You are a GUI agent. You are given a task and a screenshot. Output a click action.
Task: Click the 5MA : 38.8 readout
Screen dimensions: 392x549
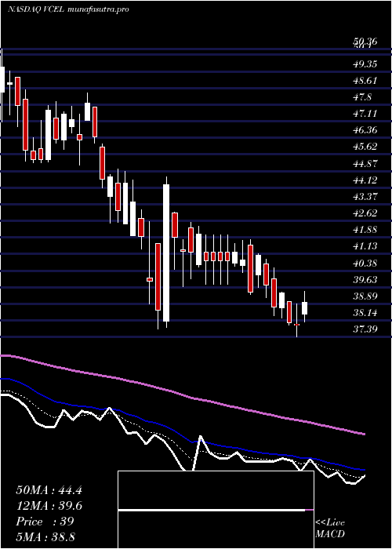46,536
